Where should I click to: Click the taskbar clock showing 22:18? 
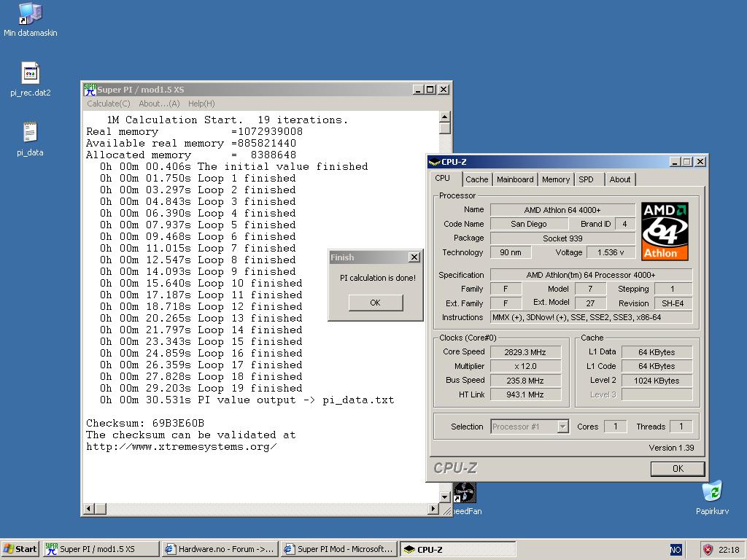729,550
